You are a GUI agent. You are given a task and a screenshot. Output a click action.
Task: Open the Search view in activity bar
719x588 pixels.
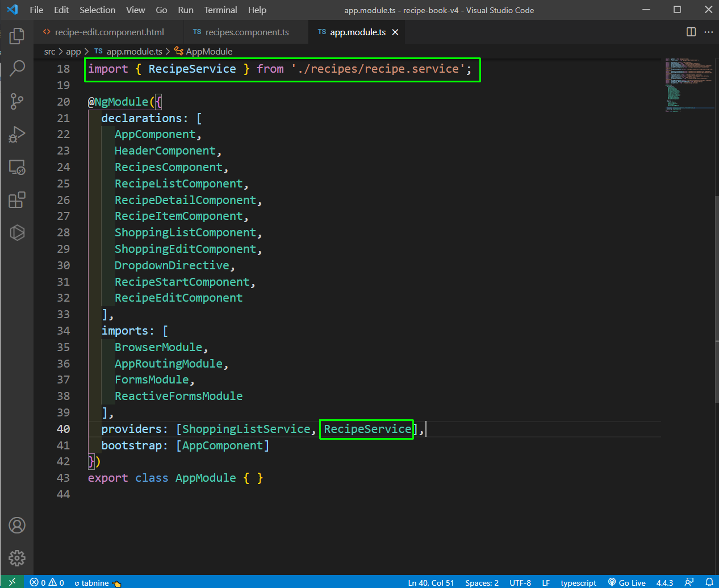click(17, 69)
